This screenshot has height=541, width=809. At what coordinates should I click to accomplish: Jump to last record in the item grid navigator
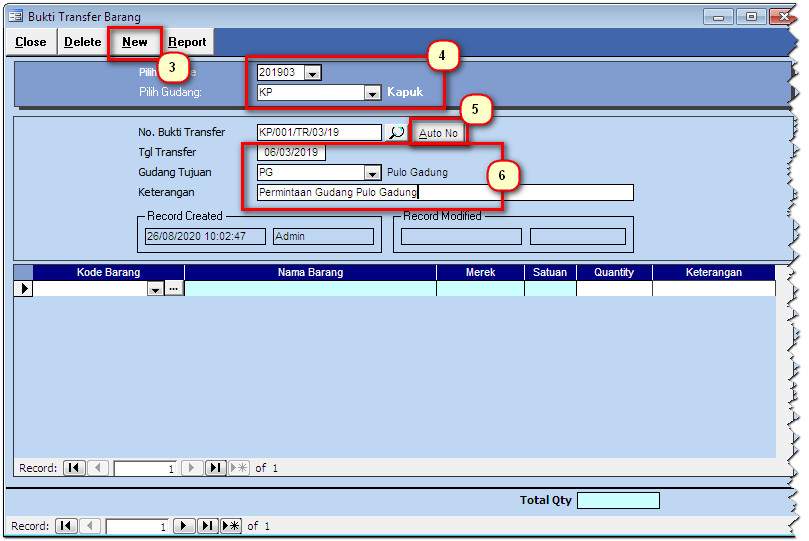216,468
